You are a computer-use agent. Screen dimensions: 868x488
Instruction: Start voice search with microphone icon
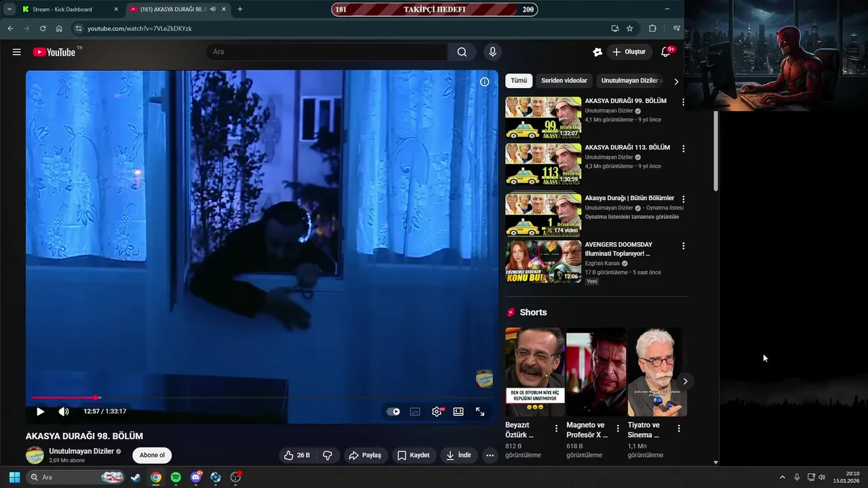[492, 52]
